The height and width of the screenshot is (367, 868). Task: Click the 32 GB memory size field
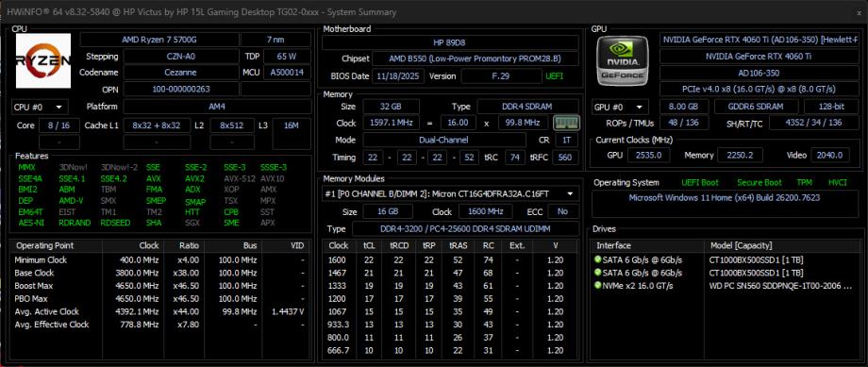(391, 107)
